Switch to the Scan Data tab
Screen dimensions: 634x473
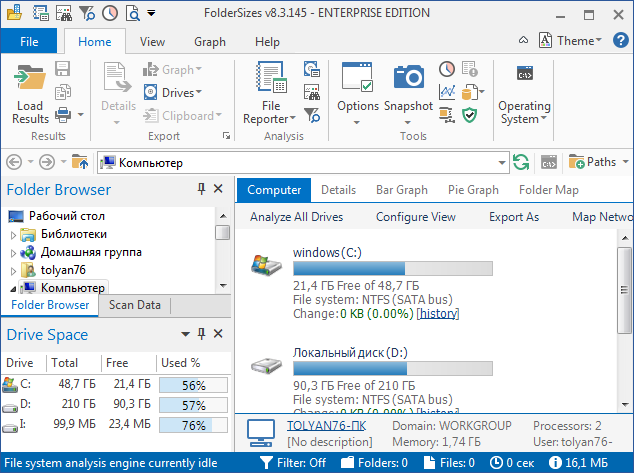[x=135, y=305]
